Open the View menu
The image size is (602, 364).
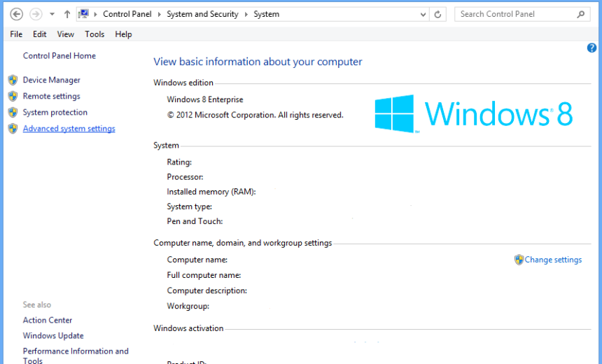click(x=66, y=34)
